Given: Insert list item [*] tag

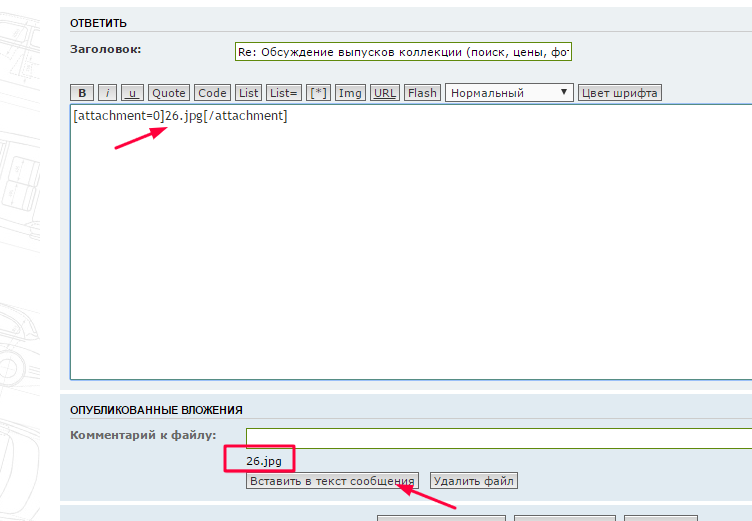Looking at the screenshot, I should (x=318, y=93).
